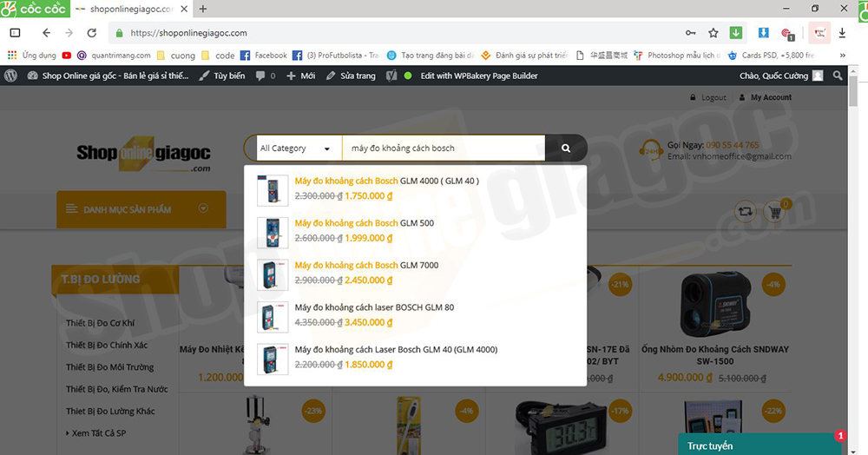The image size is (868, 455).
Task: Expand Danh Mục Sản Phẩm menu
Action: pyautogui.click(x=137, y=209)
